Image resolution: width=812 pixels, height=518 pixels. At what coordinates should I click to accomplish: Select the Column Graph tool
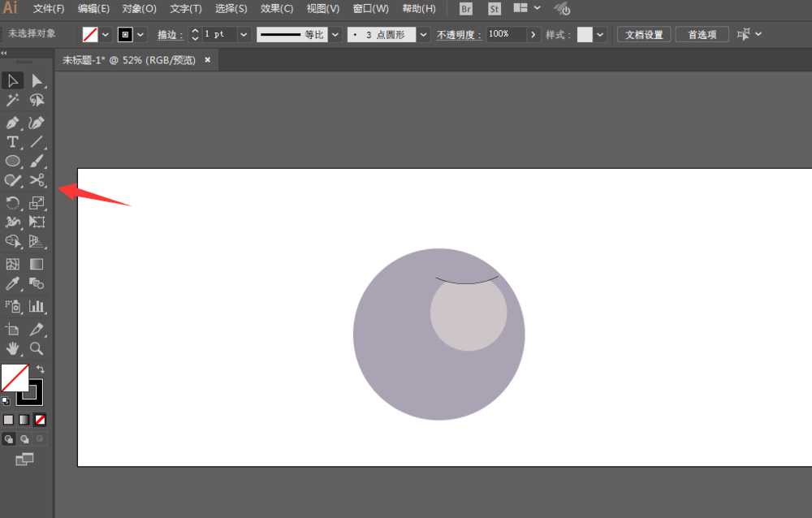[36, 306]
